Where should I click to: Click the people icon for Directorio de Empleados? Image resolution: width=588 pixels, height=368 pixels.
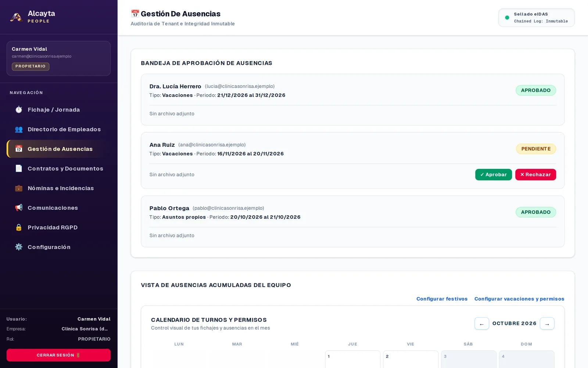[19, 129]
